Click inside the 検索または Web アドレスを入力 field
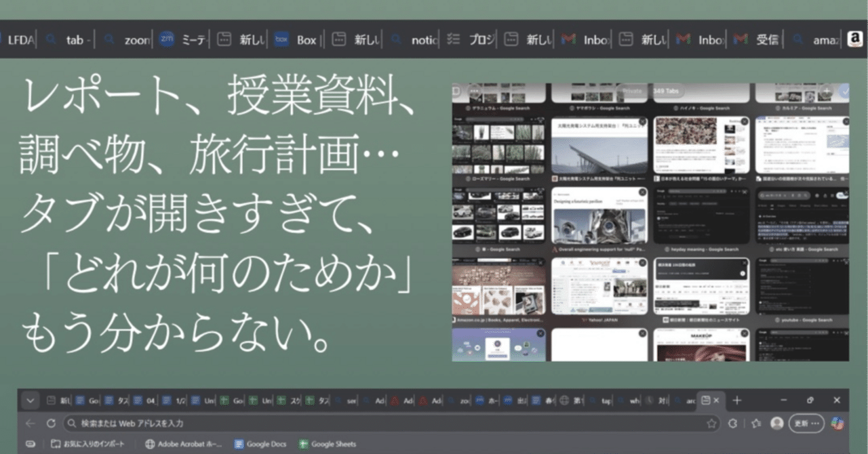Viewport: 868px width, 454px height. coord(203,423)
